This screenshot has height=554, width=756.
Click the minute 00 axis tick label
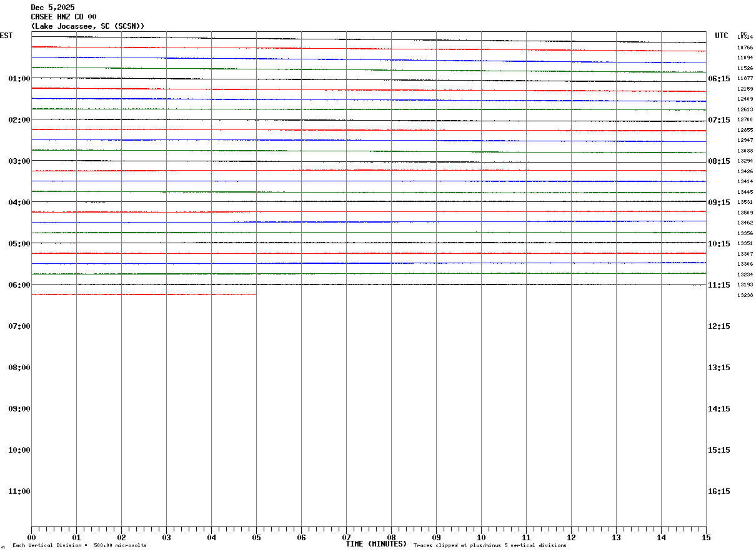pyautogui.click(x=31, y=538)
